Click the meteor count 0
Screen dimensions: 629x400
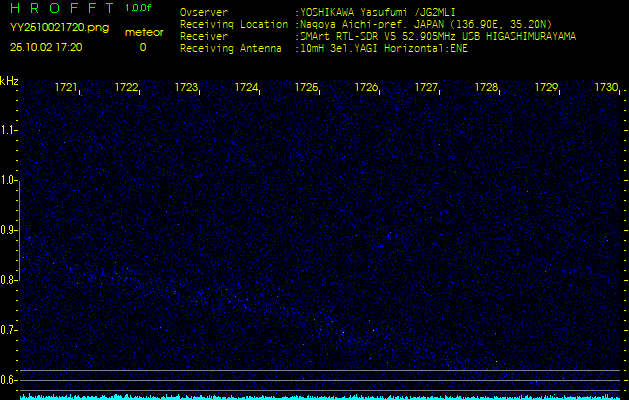point(143,47)
